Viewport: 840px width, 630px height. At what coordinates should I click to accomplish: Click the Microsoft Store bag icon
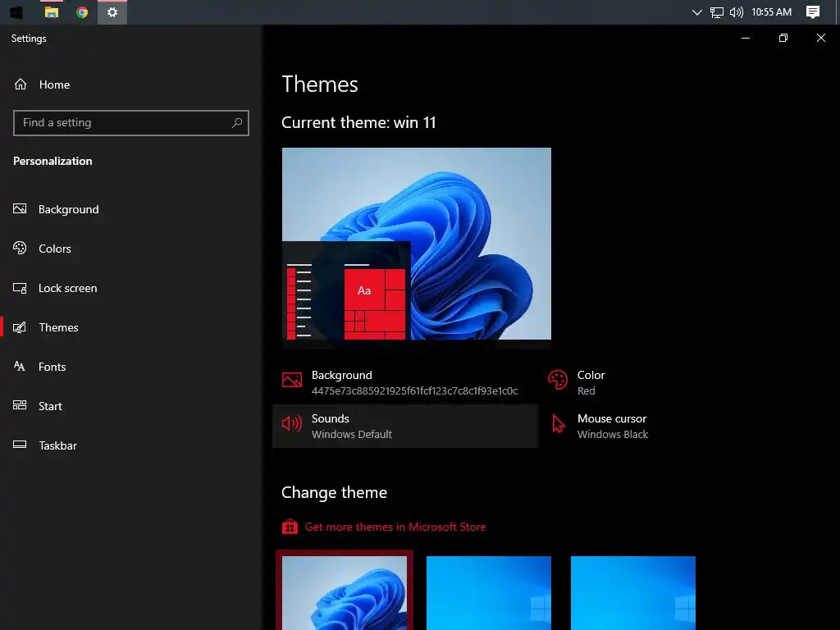(x=290, y=527)
